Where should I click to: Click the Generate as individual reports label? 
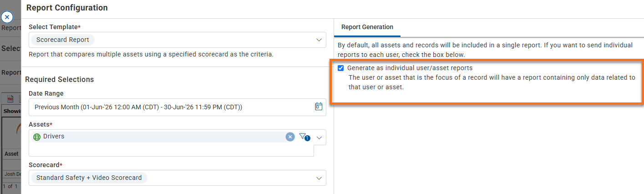pos(410,68)
